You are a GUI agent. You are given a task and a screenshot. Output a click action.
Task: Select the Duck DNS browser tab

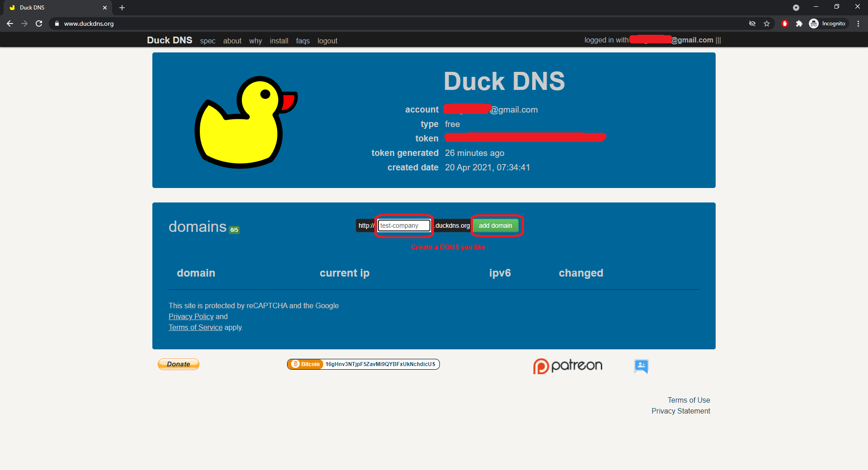coord(54,8)
